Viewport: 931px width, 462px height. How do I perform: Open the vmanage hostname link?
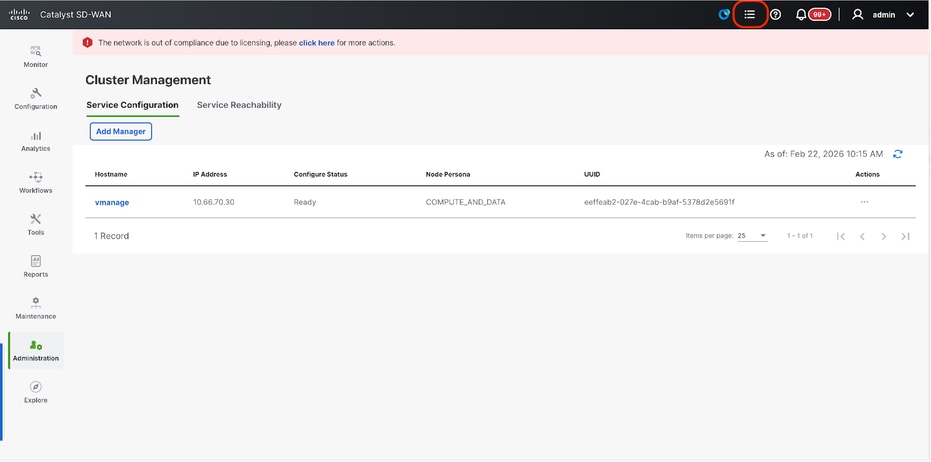(112, 202)
